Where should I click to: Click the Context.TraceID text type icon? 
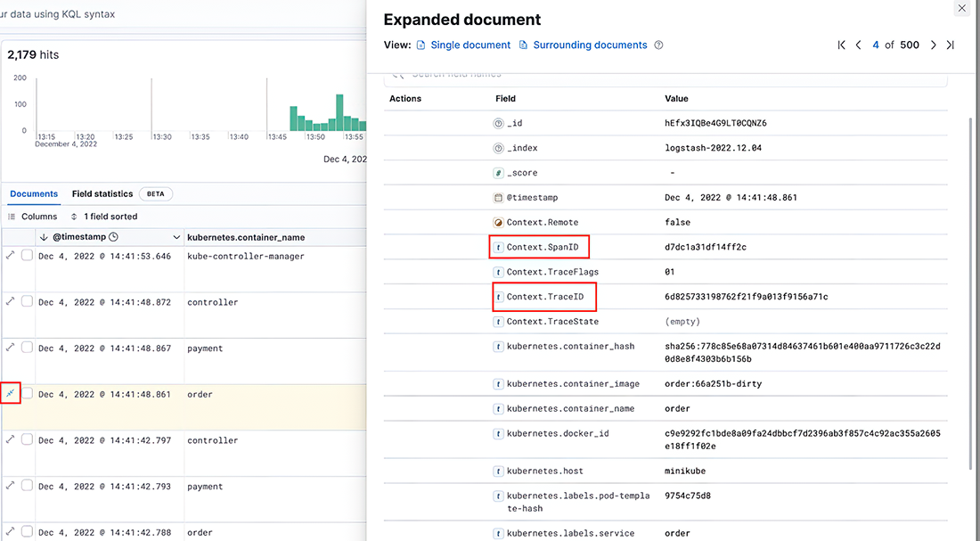coord(498,297)
